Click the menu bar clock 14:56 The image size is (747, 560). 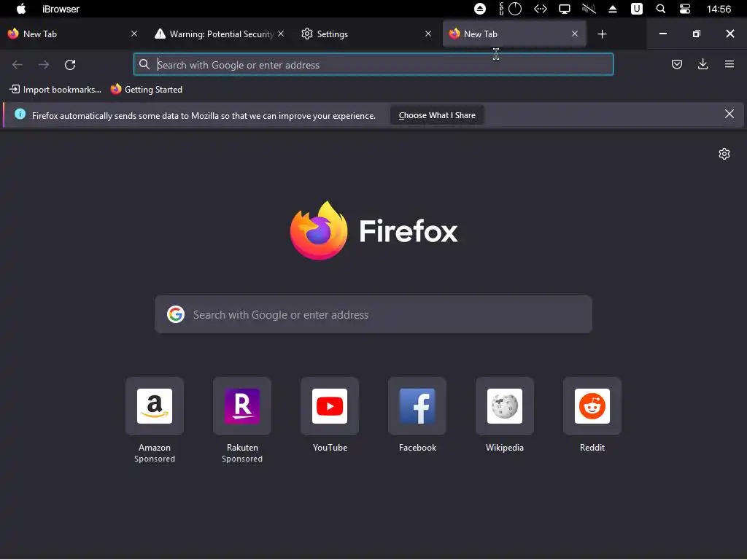(x=719, y=9)
